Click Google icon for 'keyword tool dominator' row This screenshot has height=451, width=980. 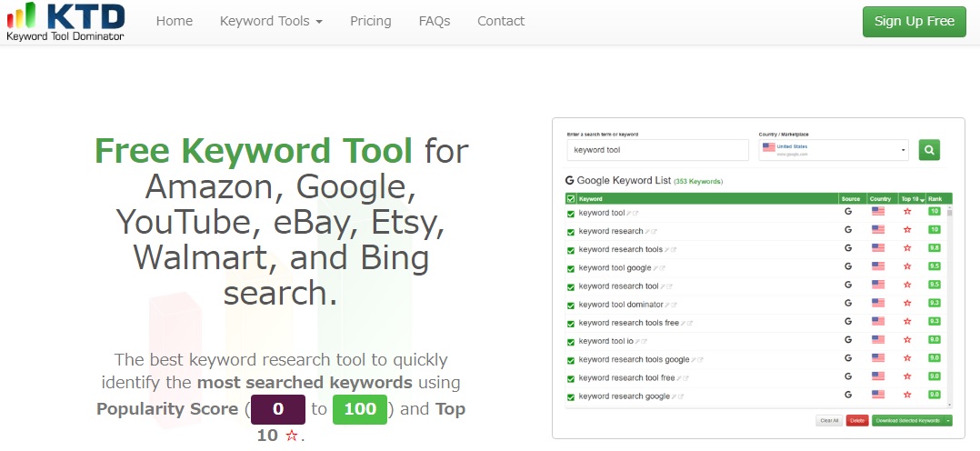click(x=848, y=303)
